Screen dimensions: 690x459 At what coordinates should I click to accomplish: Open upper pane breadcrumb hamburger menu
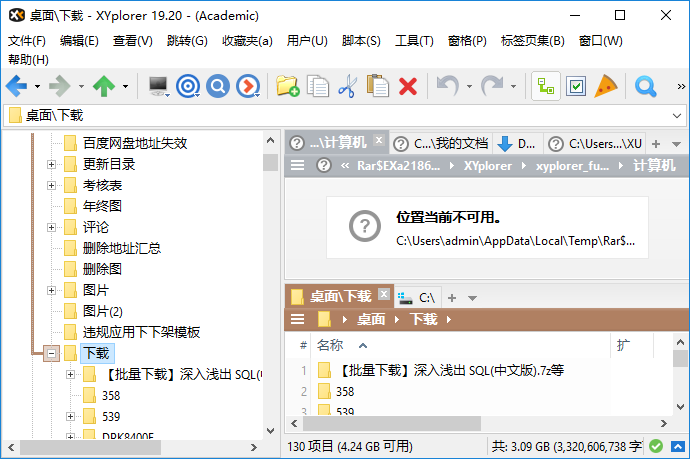(297, 165)
